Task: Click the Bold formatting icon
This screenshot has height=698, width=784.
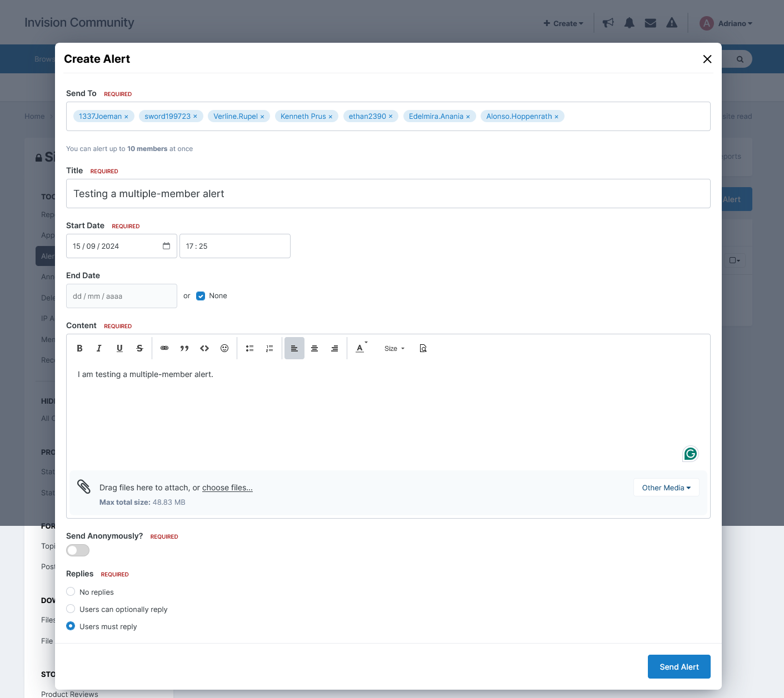Action: coord(79,348)
